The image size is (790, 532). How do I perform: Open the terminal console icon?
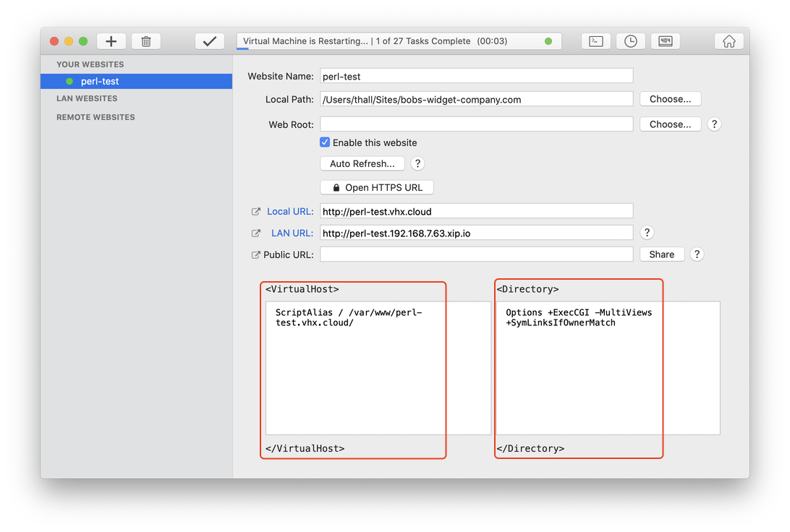point(596,41)
